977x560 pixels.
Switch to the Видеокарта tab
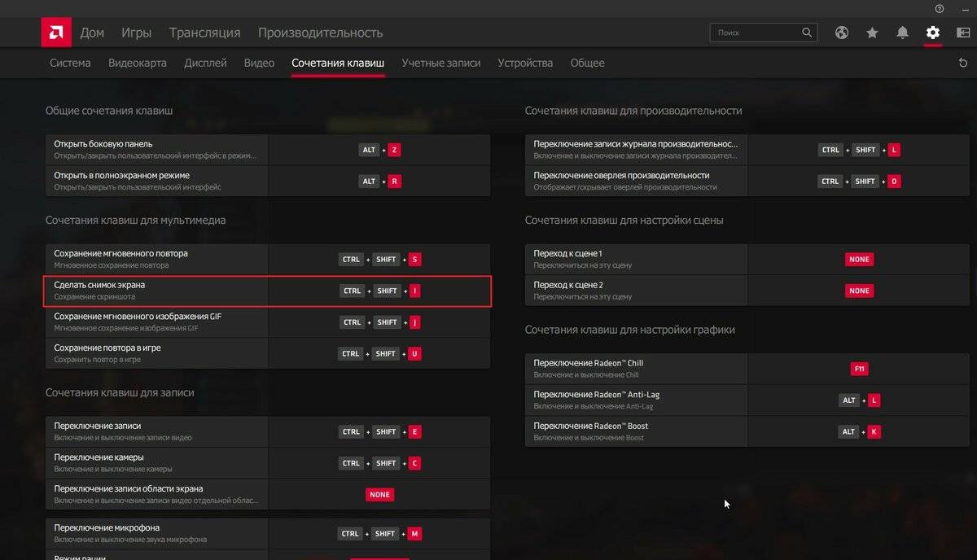tap(138, 63)
